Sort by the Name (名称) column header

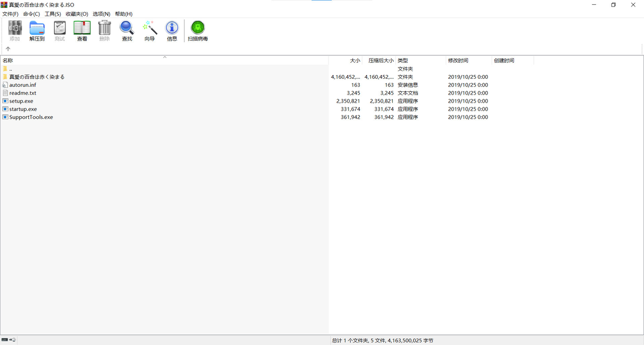[164, 60]
